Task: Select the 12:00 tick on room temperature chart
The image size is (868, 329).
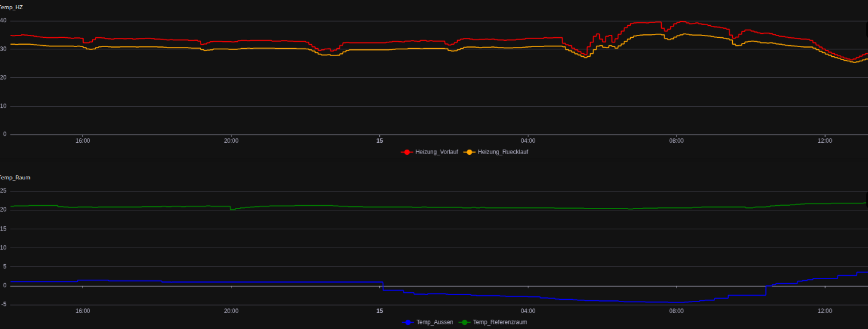Action: 824,311
